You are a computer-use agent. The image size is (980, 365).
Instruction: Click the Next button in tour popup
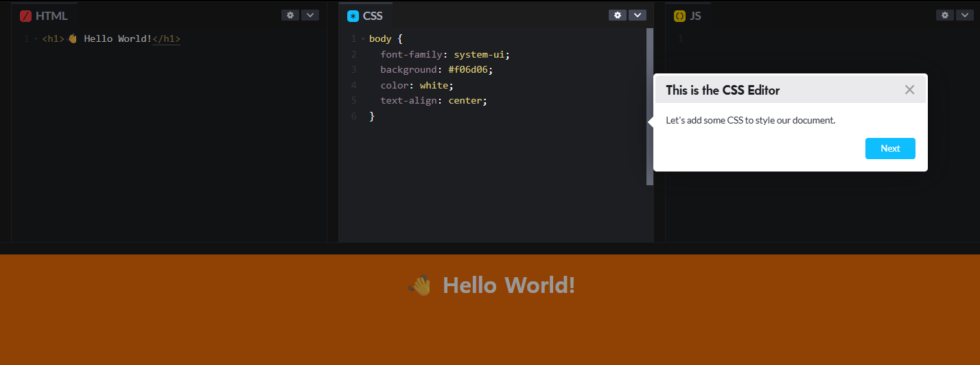click(890, 148)
